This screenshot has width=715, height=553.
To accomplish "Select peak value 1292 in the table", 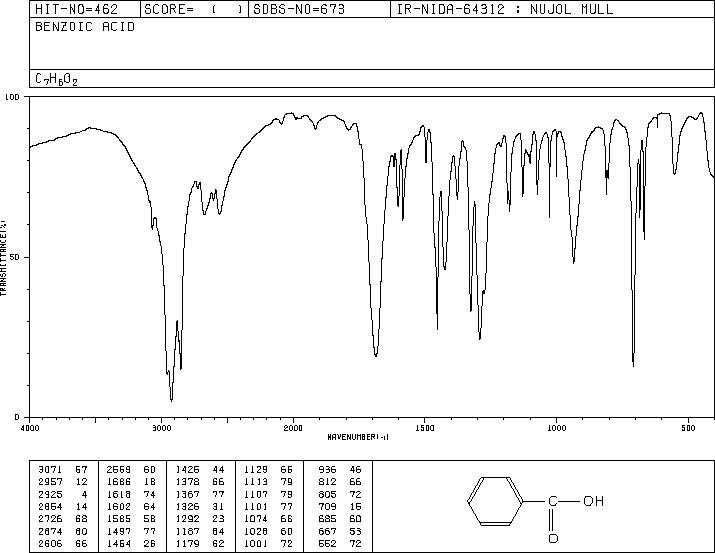I will coord(187,519).
